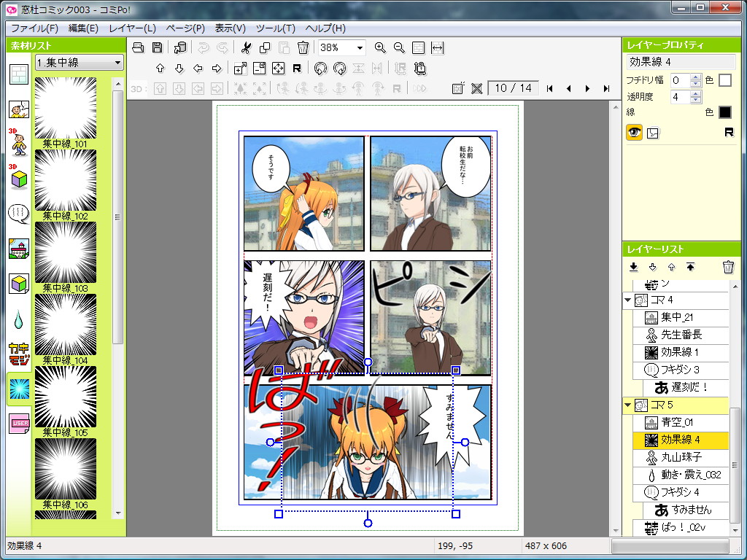Move layer to top in layer list
The image size is (747, 560).
[x=690, y=267]
